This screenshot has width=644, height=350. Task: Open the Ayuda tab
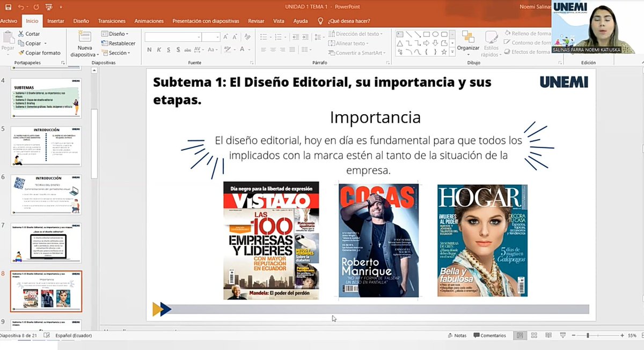(x=301, y=21)
